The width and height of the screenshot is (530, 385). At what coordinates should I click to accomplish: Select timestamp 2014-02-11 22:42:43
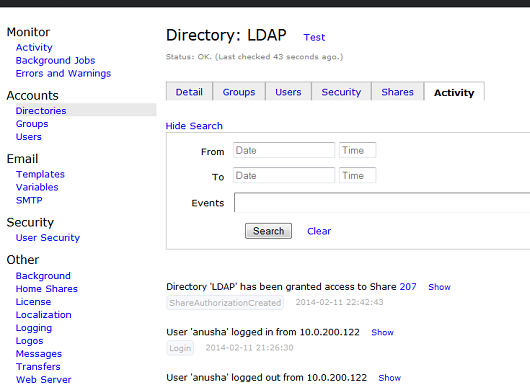(x=339, y=302)
